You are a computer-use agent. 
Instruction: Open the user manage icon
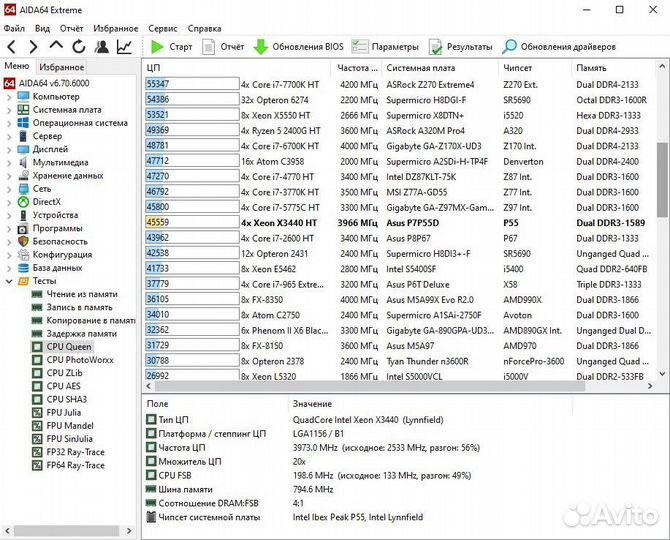coord(102,47)
